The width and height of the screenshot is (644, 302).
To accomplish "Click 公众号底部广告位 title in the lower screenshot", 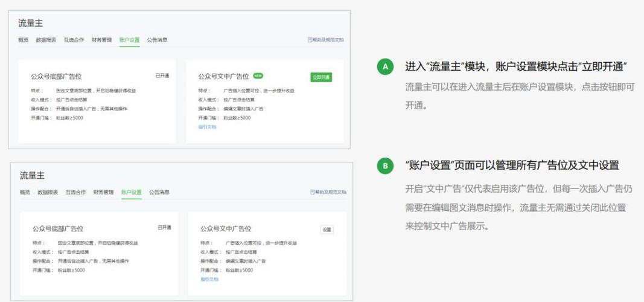I will click(58, 228).
